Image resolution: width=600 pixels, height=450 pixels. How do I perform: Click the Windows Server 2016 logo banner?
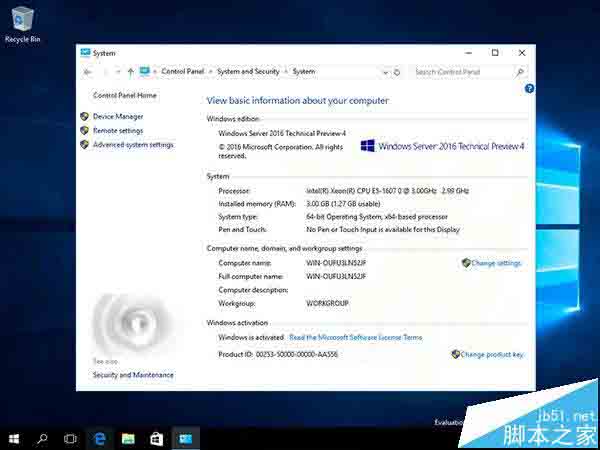[442, 146]
